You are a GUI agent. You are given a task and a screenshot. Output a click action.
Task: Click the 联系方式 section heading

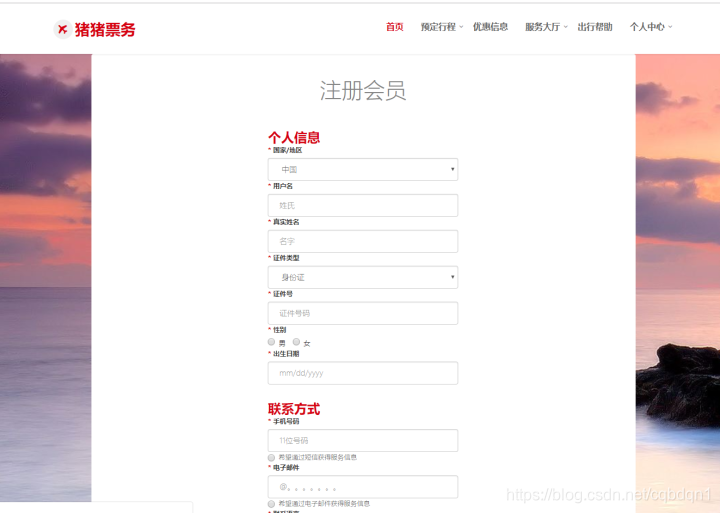(x=294, y=409)
